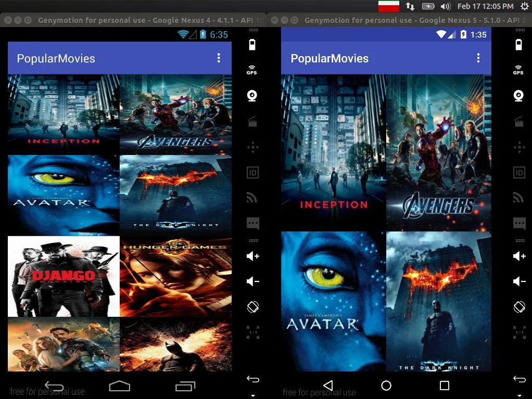Viewport: 532px width, 399px height.
Task: Open SMS chat bubble widget in Nexus 4 sidebar
Action: [253, 223]
